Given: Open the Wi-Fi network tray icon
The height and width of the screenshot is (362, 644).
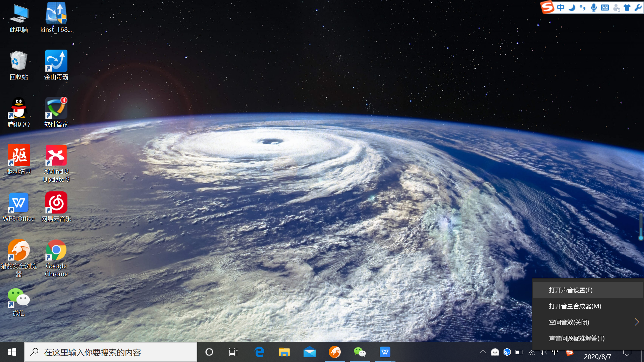Looking at the screenshot, I should [x=532, y=352].
